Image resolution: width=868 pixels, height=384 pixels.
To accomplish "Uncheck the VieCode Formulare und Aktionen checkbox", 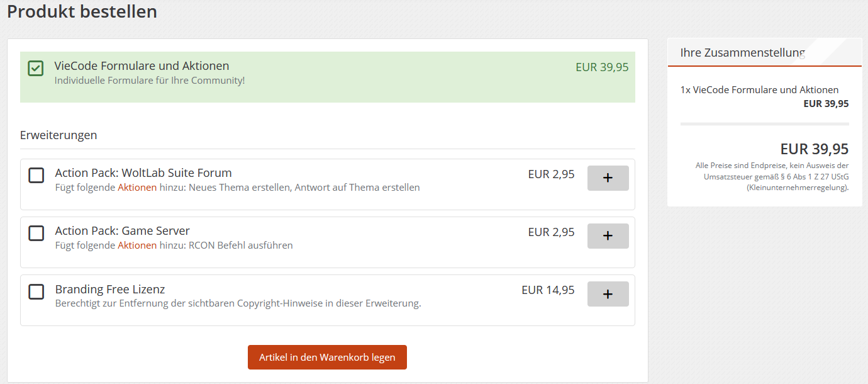I will 36,69.
